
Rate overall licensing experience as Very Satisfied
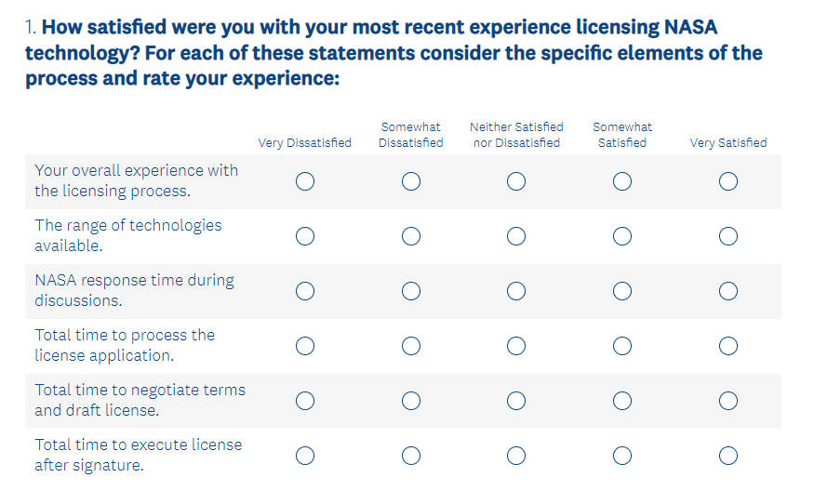728,181
